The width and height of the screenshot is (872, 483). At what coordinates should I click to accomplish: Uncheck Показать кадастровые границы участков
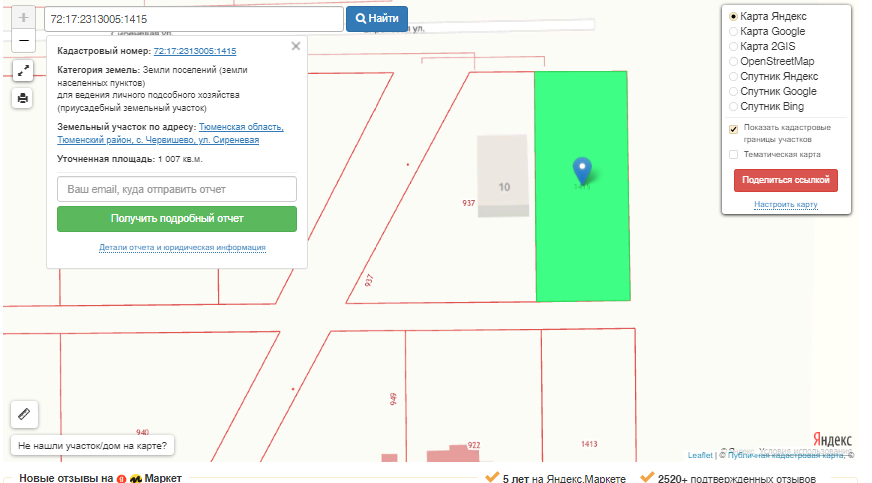[734, 129]
